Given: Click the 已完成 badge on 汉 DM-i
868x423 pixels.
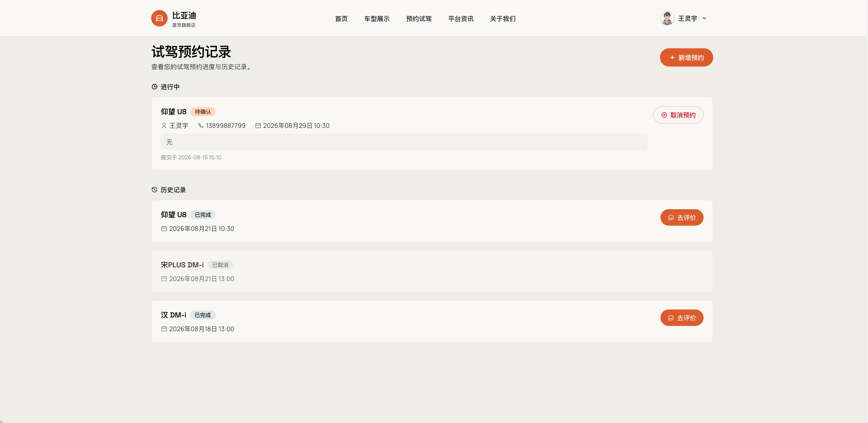Looking at the screenshot, I should [x=203, y=315].
